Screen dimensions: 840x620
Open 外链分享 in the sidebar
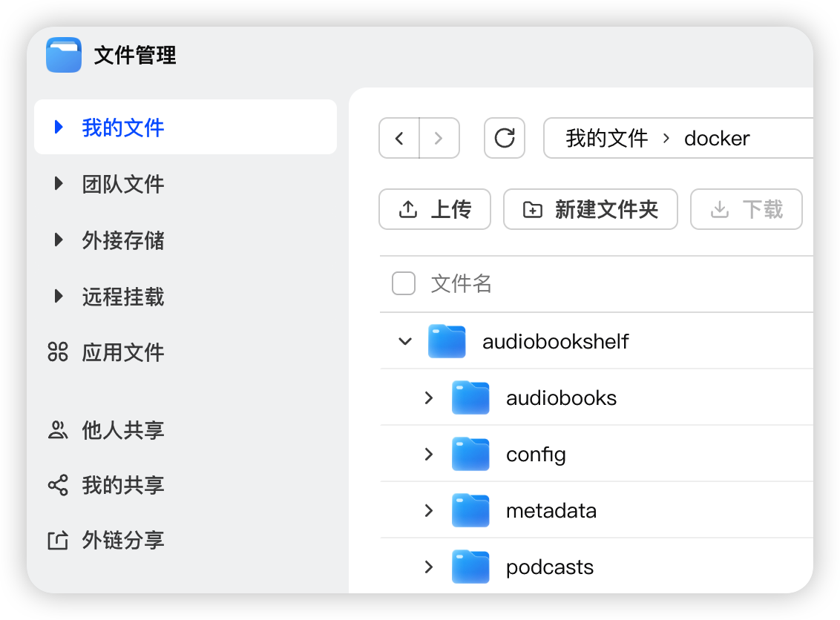(x=122, y=541)
